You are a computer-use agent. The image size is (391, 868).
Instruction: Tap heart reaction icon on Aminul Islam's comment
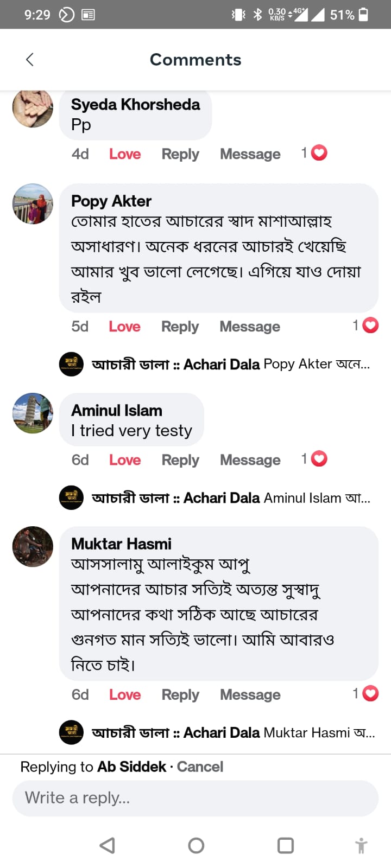[319, 459]
